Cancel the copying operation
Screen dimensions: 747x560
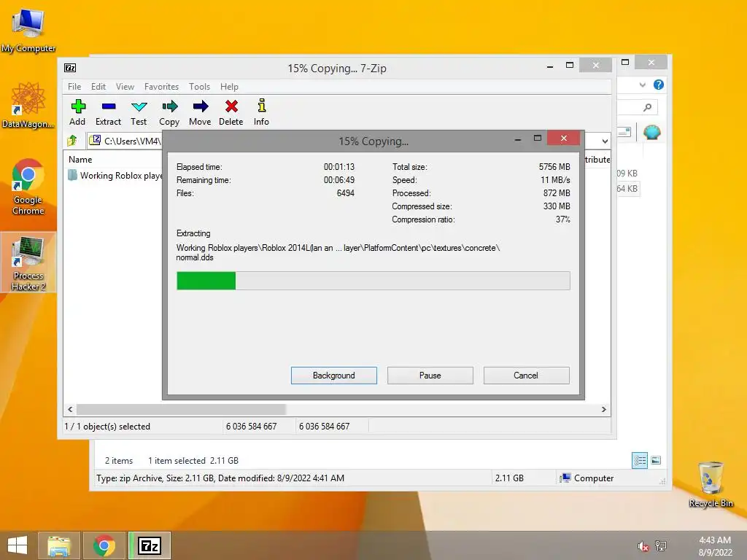[x=526, y=376]
